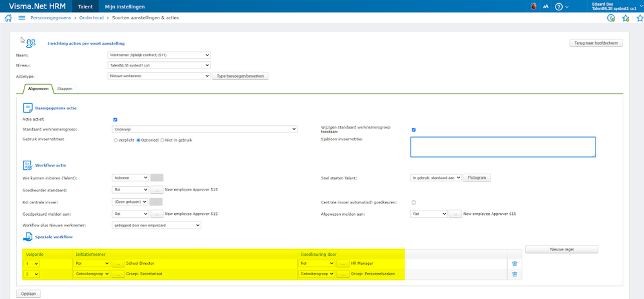Viewport: 644px width, 299px height.
Task: Click into Sjabloon invoernotitie text area
Action: click(x=503, y=147)
